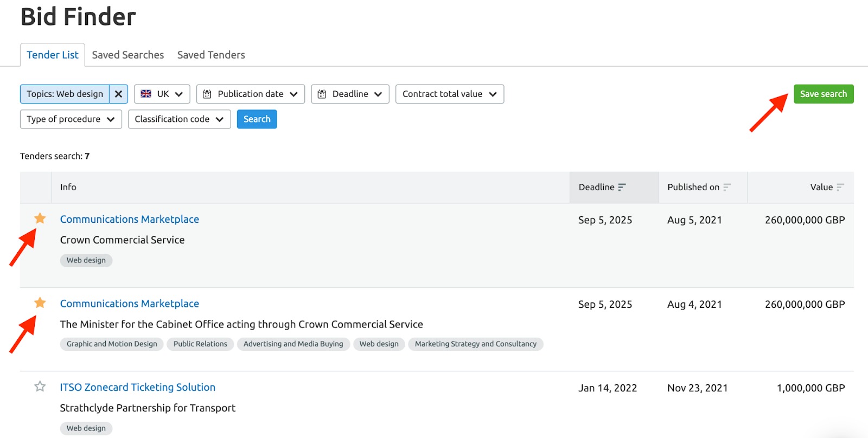Click 'Strathclyde Partnership for Transport' text
The height and width of the screenshot is (438, 868).
[148, 408]
